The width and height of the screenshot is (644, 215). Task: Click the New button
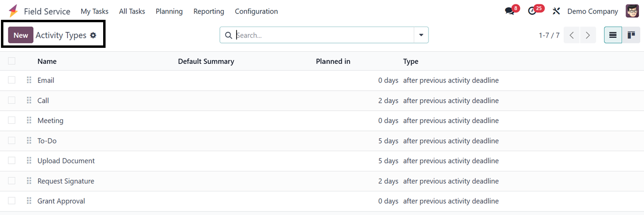click(x=21, y=35)
